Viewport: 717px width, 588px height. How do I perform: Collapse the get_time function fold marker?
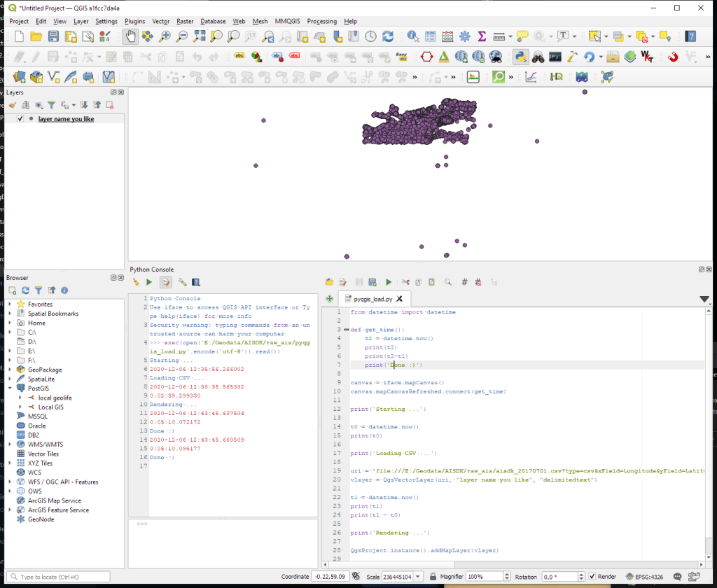click(346, 330)
